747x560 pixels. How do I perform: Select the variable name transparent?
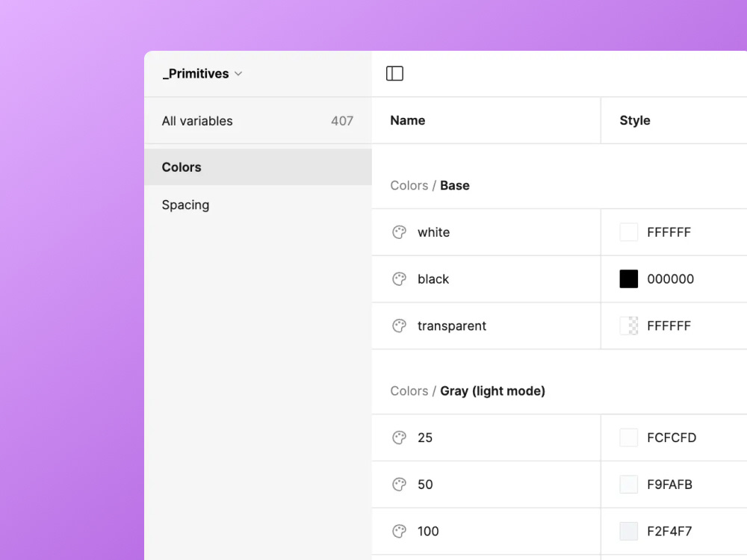[x=452, y=326]
